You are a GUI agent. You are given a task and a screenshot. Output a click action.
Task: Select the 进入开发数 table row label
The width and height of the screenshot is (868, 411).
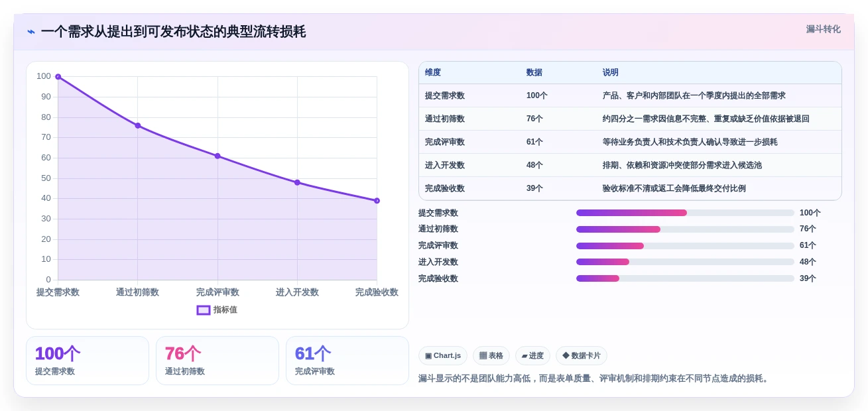pos(445,165)
